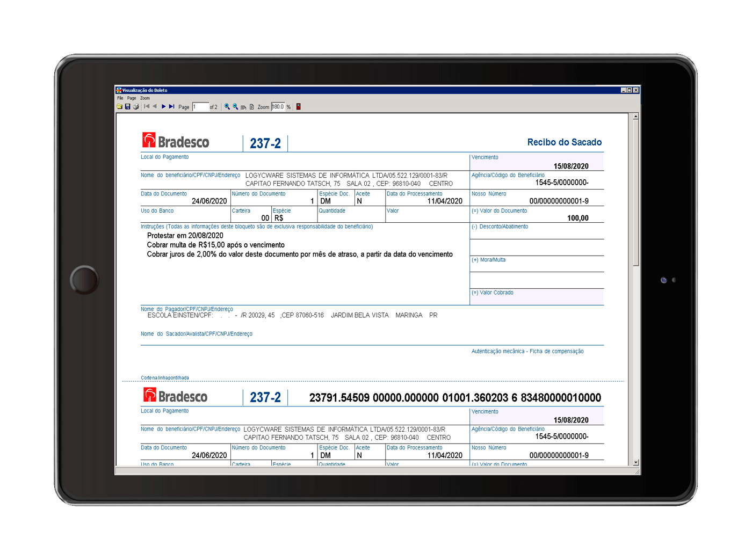The width and height of the screenshot is (752, 560).
Task: Open the File menu
Action: click(x=120, y=98)
